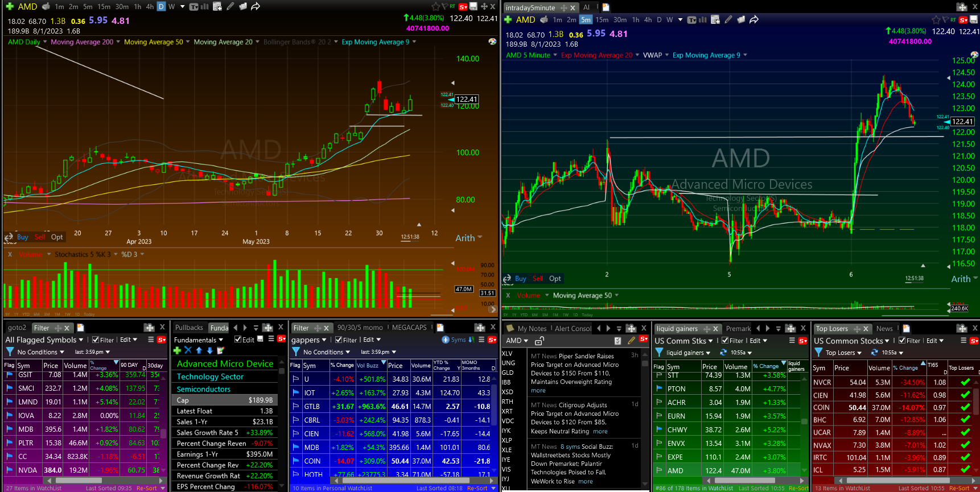Image resolution: width=980 pixels, height=492 pixels.
Task: Click the padlock icon in notes panel
Action: [539, 340]
